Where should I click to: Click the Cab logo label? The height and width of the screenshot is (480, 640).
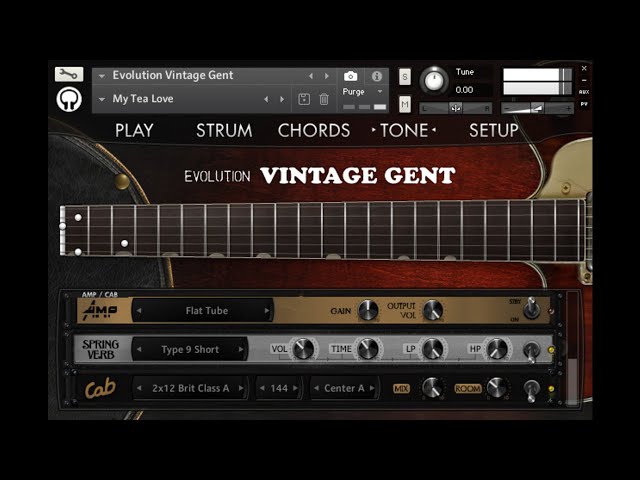100,389
